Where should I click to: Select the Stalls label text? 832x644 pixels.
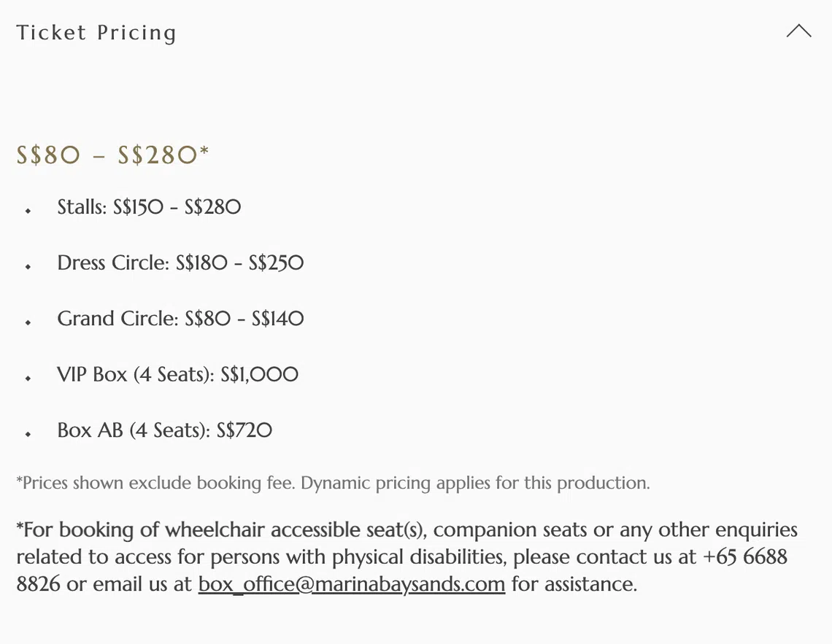82,207
